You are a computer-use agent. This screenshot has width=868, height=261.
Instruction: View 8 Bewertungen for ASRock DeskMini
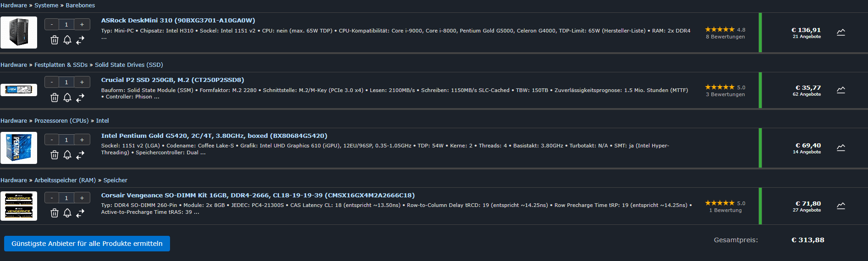pyautogui.click(x=725, y=37)
